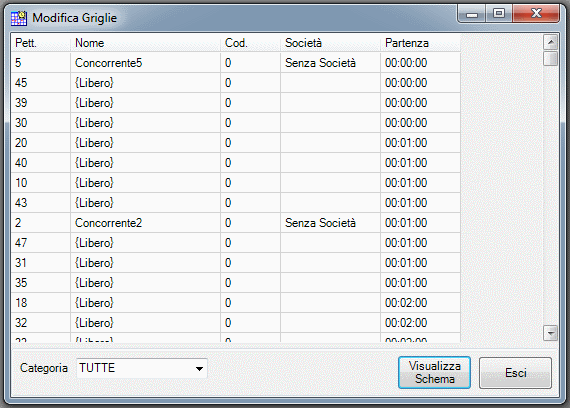Click the vertical scrollbar thumb

pos(550,59)
